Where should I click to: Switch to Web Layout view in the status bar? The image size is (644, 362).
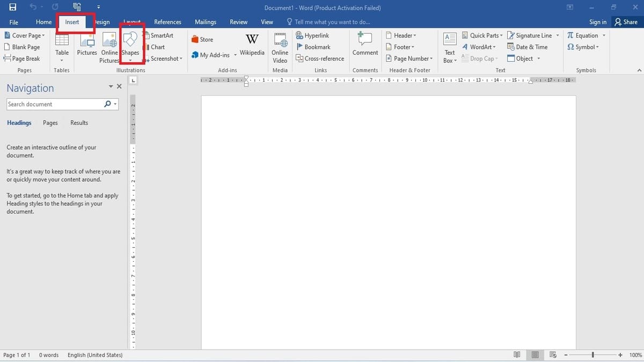point(553,355)
